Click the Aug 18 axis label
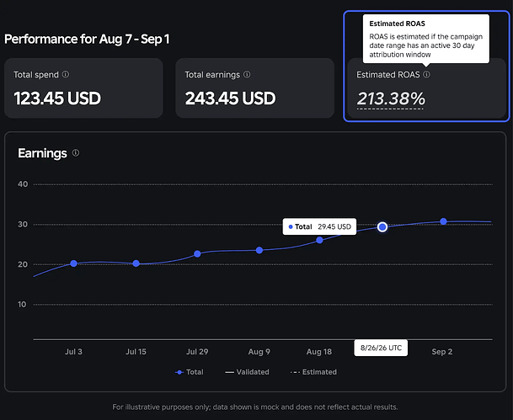513x420 pixels. [x=319, y=352]
